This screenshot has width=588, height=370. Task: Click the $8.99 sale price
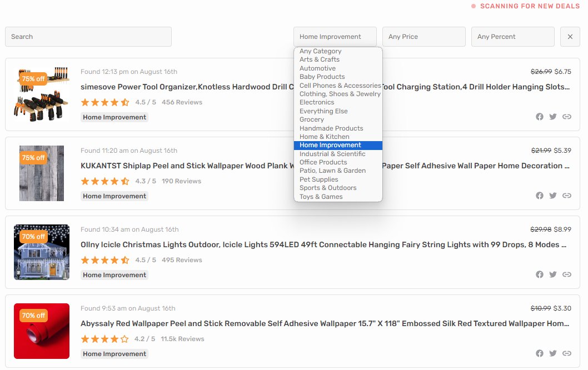pos(562,229)
